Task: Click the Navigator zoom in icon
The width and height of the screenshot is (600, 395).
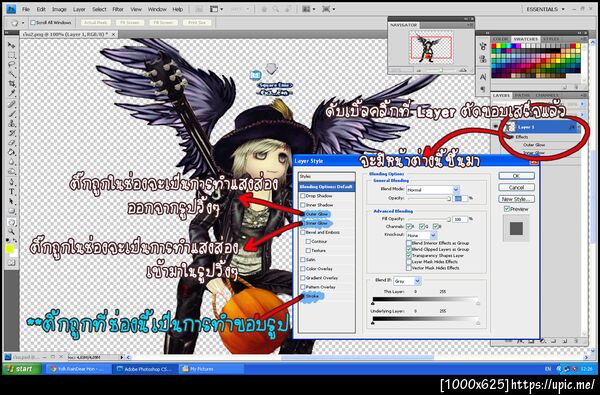Action: point(463,70)
